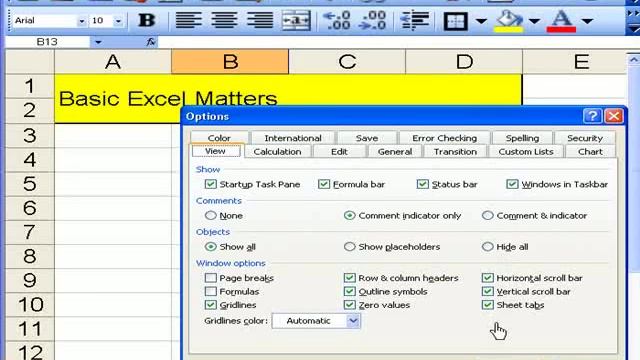Toggle Horizontal scroll bar checkbox

(x=488, y=278)
